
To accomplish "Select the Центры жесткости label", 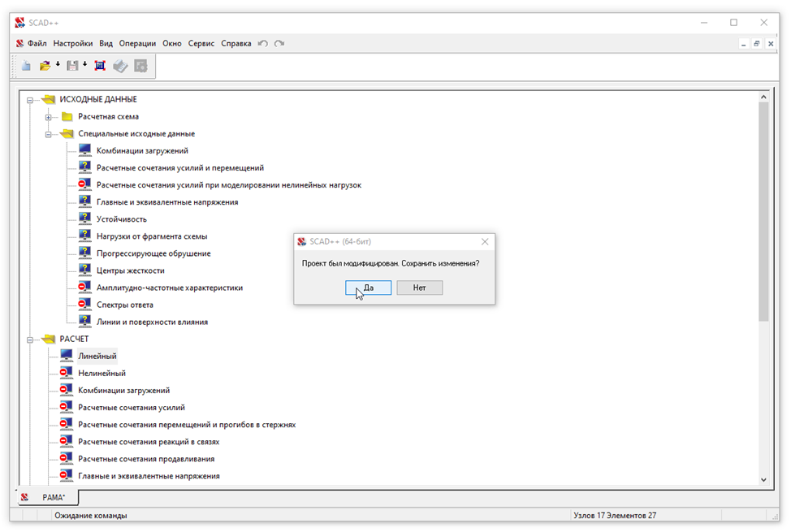I will point(131,270).
